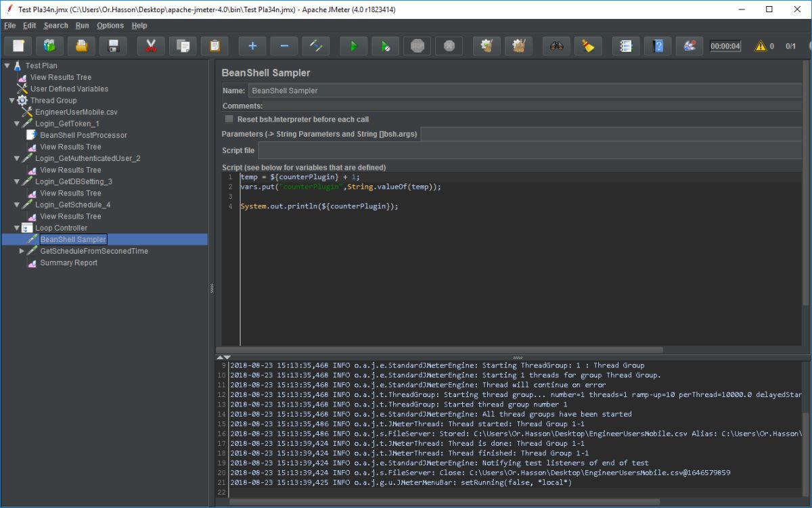Click the Thread Group gear icon in the tree
This screenshot has width=812, height=508.
pyautogui.click(x=22, y=100)
